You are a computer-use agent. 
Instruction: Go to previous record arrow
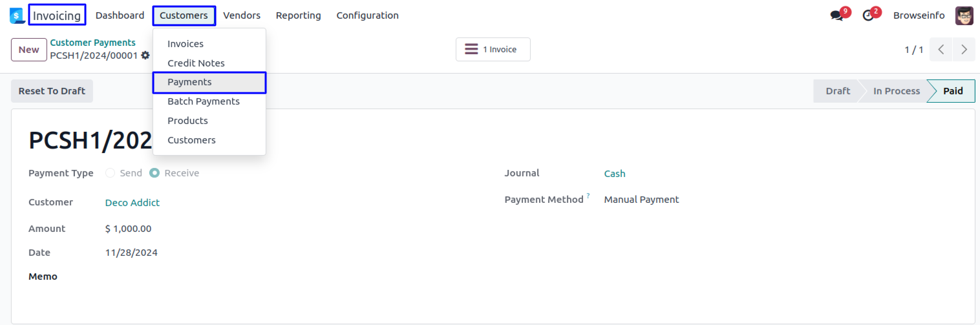tap(941, 50)
